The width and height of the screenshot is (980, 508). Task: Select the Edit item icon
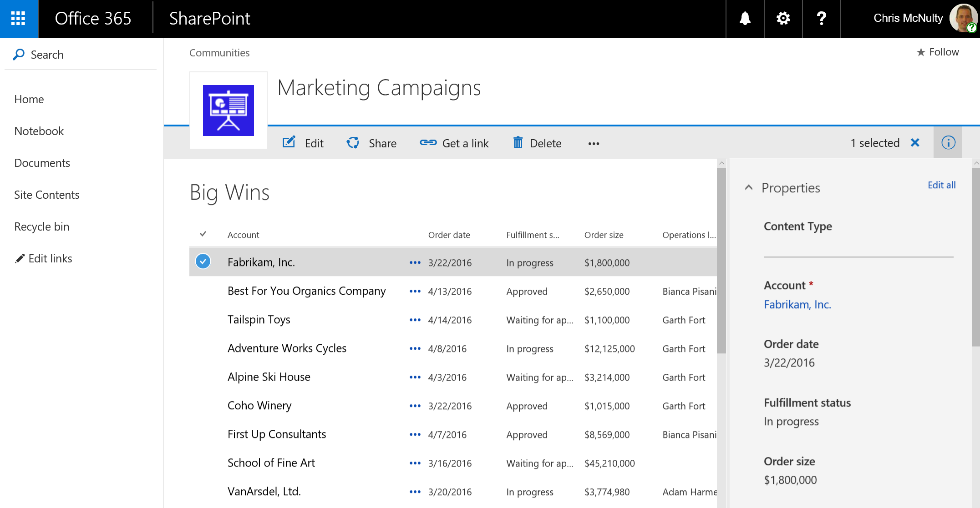(x=289, y=142)
